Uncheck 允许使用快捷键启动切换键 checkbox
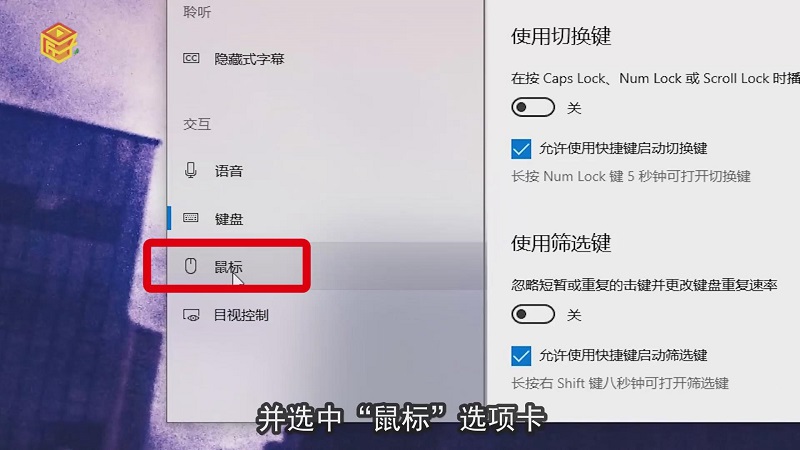Image resolution: width=800 pixels, height=450 pixels. coord(521,149)
